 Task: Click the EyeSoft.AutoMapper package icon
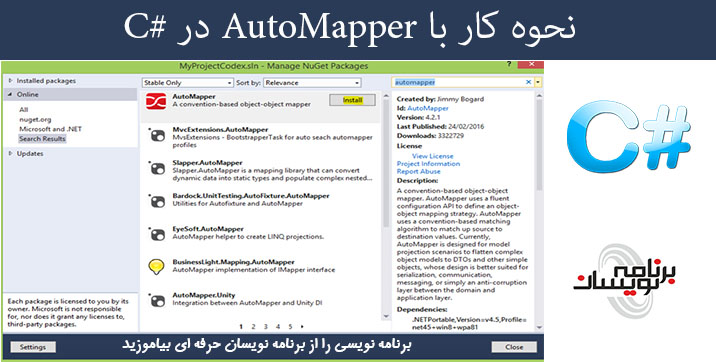point(157,235)
